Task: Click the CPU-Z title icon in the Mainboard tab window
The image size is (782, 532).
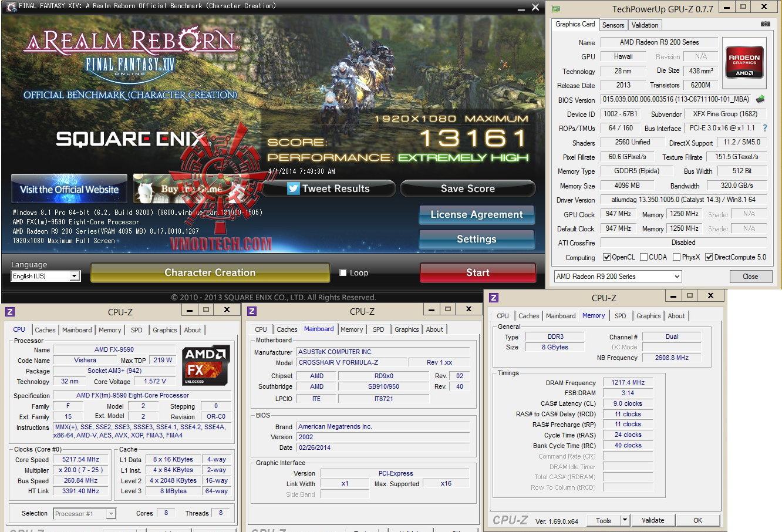Action: 252,312
